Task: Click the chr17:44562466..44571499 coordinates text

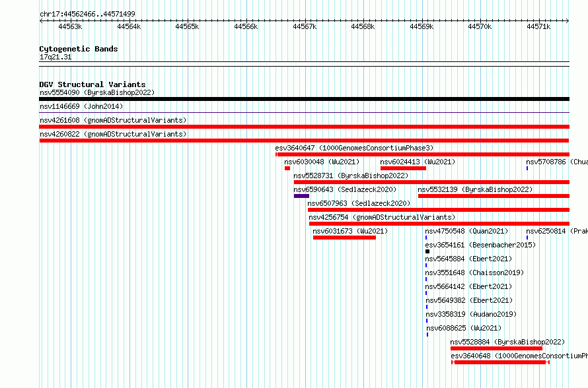Action: (x=87, y=14)
